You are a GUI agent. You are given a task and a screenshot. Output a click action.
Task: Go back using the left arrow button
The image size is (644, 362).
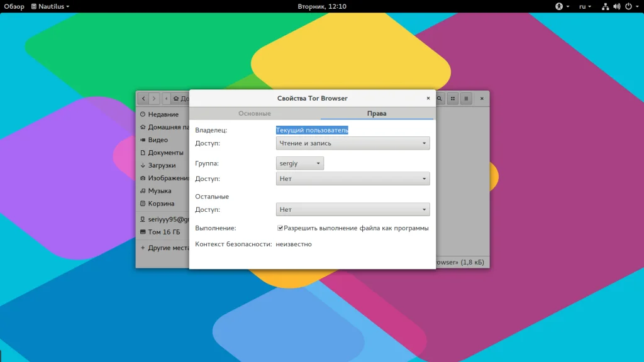(143, 99)
